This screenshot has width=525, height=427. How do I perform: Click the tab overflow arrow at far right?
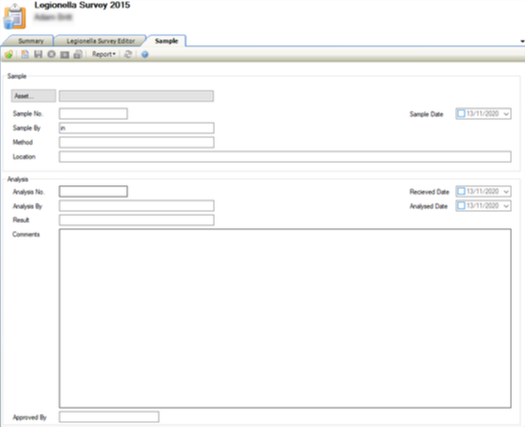pyautogui.click(x=522, y=42)
